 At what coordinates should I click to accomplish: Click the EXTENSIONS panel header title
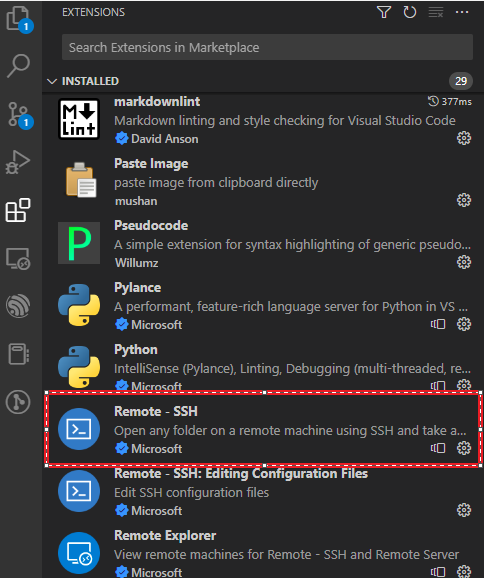click(x=93, y=12)
